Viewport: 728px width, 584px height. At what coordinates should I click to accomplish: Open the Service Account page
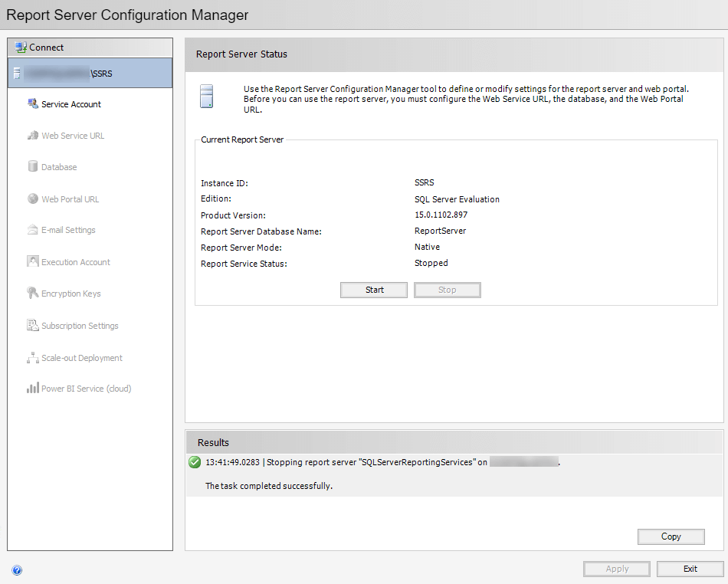coord(71,104)
